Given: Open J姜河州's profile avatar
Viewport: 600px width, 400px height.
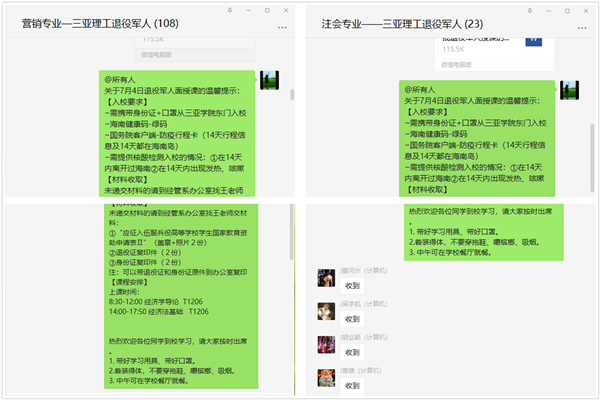Looking at the screenshot, I should click(x=324, y=279).
